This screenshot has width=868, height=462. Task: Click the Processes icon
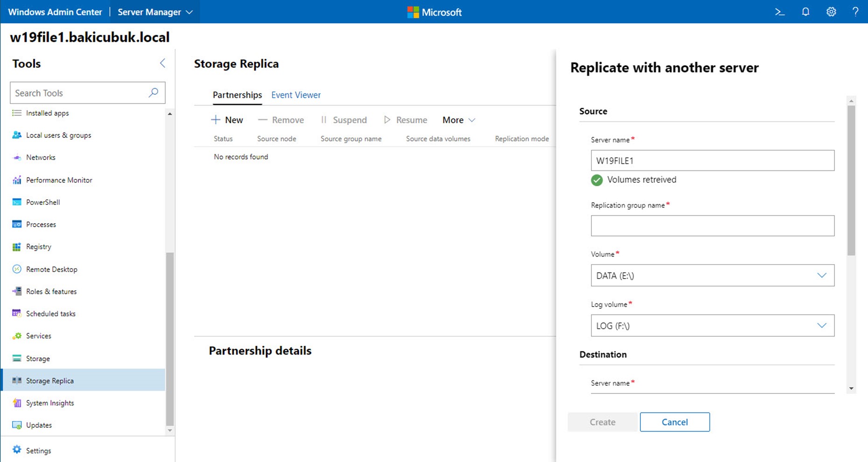pos(17,224)
